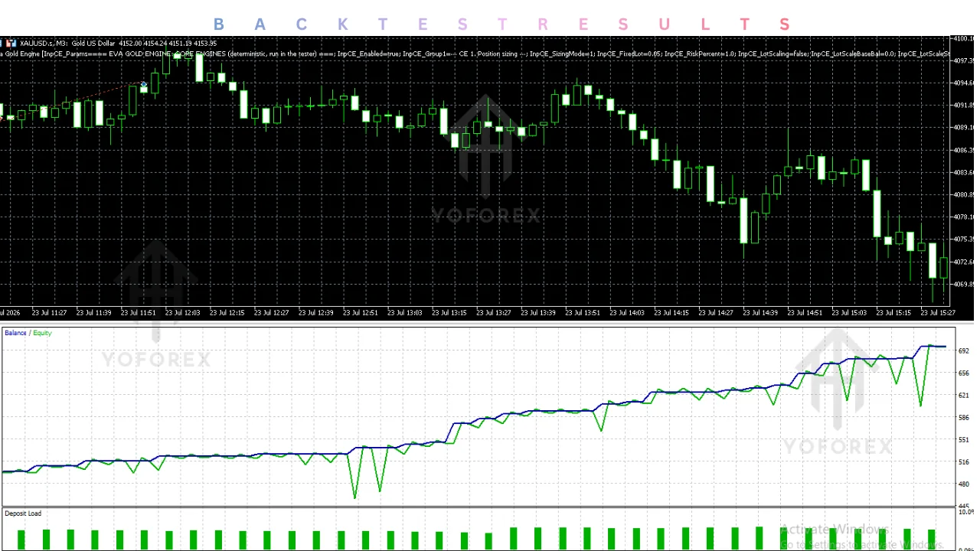Click the 516 equity axis value
This screenshot has width=980, height=551.
963,461
